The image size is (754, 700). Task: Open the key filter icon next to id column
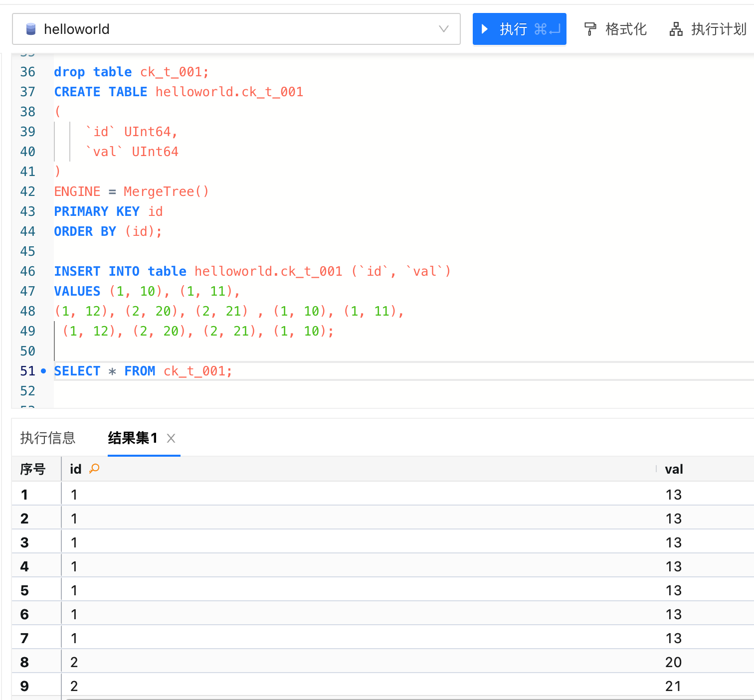[95, 468]
